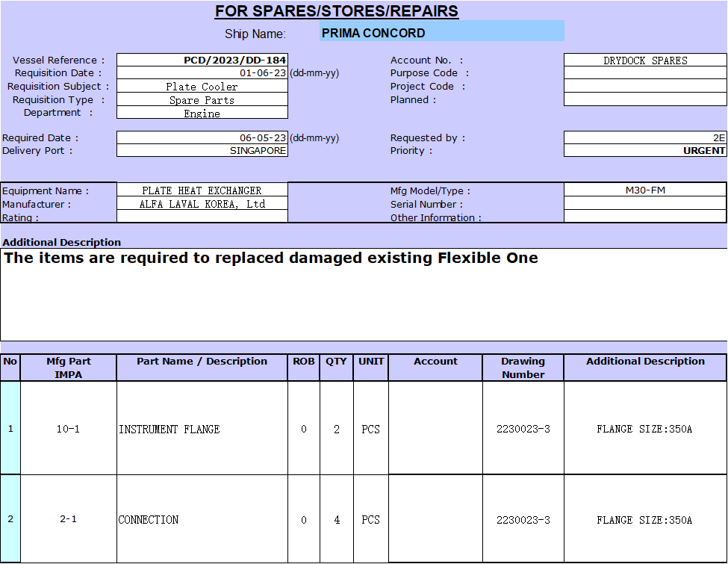
Task: Select the Delivery Port cell SINGAPORE
Action: pos(202,151)
